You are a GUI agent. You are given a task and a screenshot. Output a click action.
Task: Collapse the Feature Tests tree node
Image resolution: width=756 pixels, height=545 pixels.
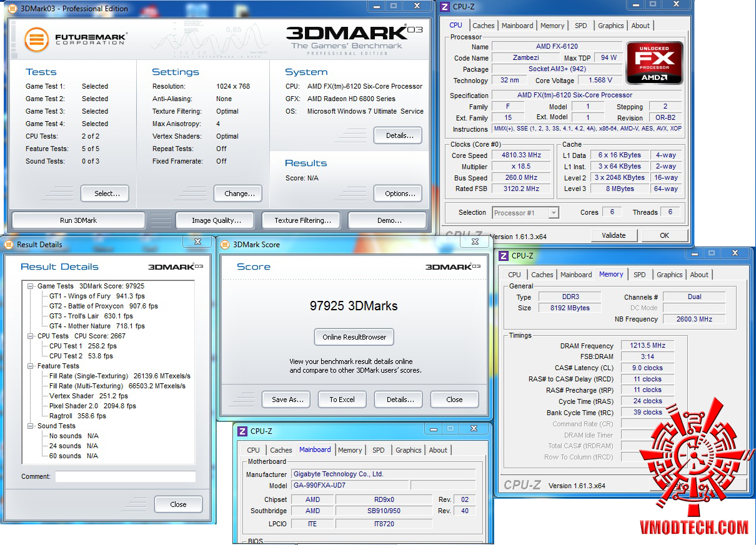31,366
